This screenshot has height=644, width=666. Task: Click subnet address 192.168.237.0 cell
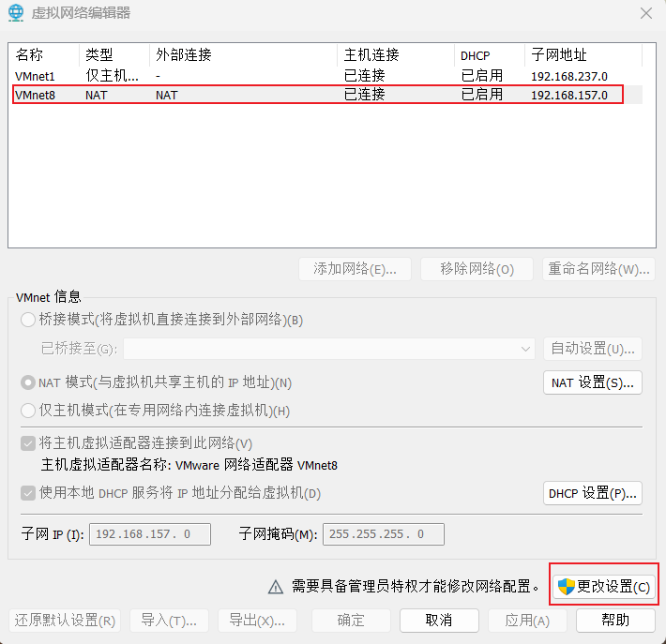pyautogui.click(x=569, y=77)
